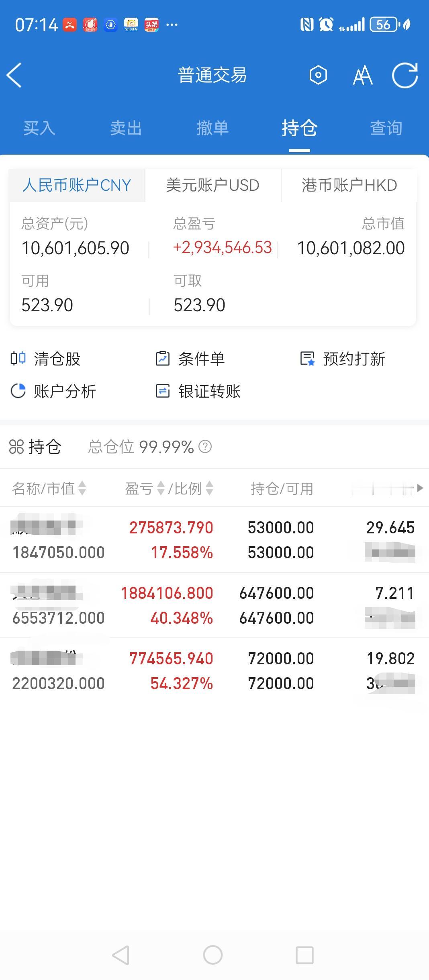Tap the 账户分析 pie chart icon
Screen dimensions: 429x980
click(18, 391)
